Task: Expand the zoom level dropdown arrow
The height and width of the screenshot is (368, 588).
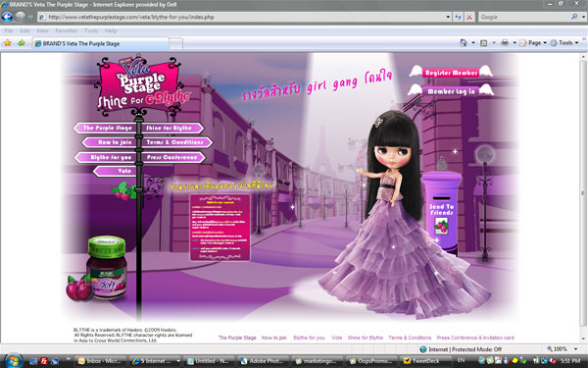Action: 576,349
